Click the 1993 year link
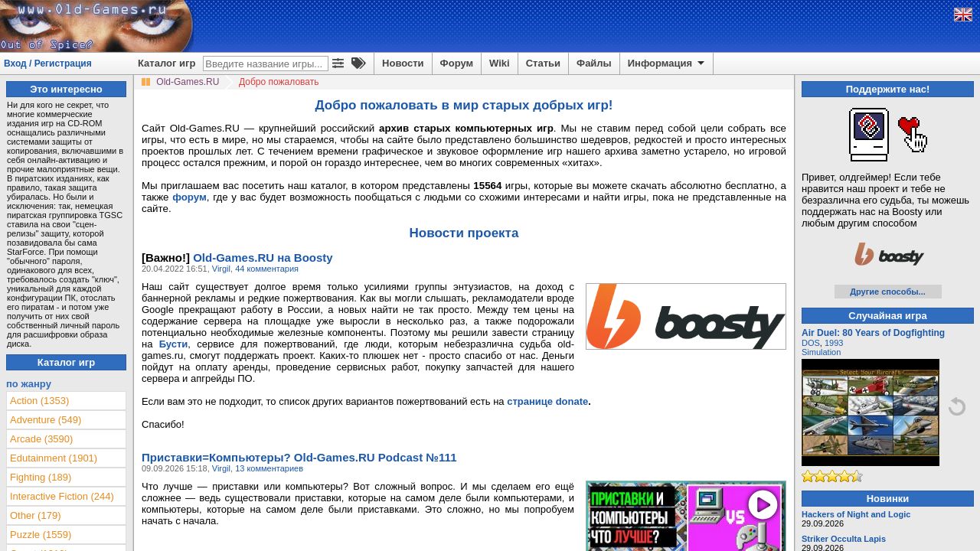Screen dimensions: 980x551 pyautogui.click(x=834, y=343)
